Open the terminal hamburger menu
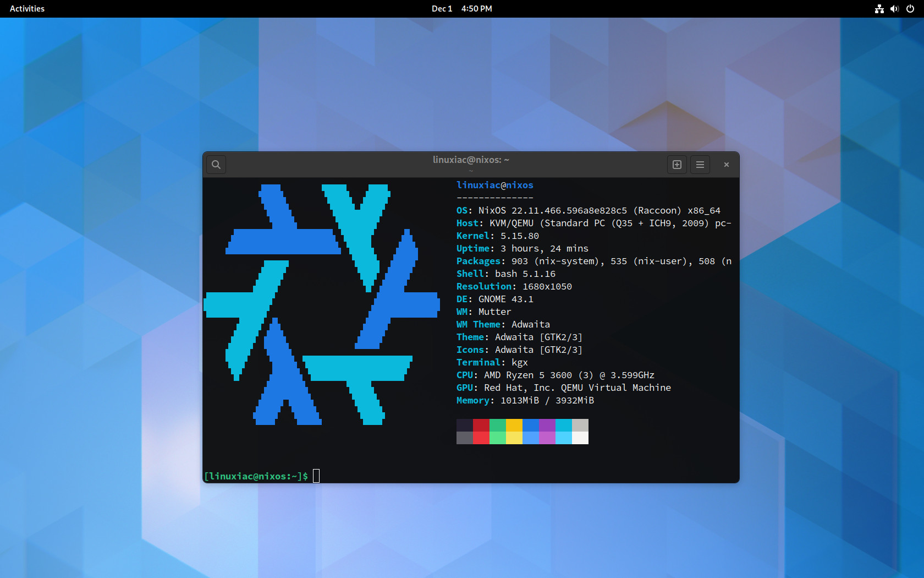Viewport: 924px width, 578px height. tap(700, 165)
